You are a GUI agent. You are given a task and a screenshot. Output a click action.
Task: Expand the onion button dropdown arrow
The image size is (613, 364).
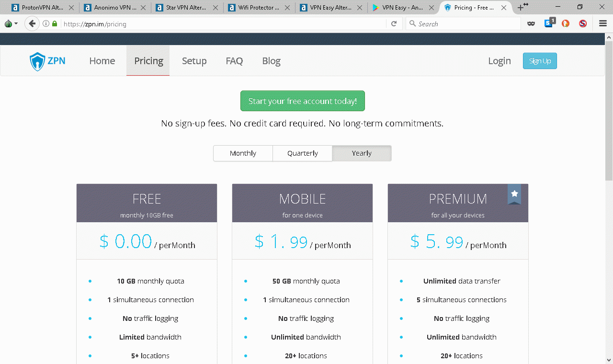click(x=16, y=23)
